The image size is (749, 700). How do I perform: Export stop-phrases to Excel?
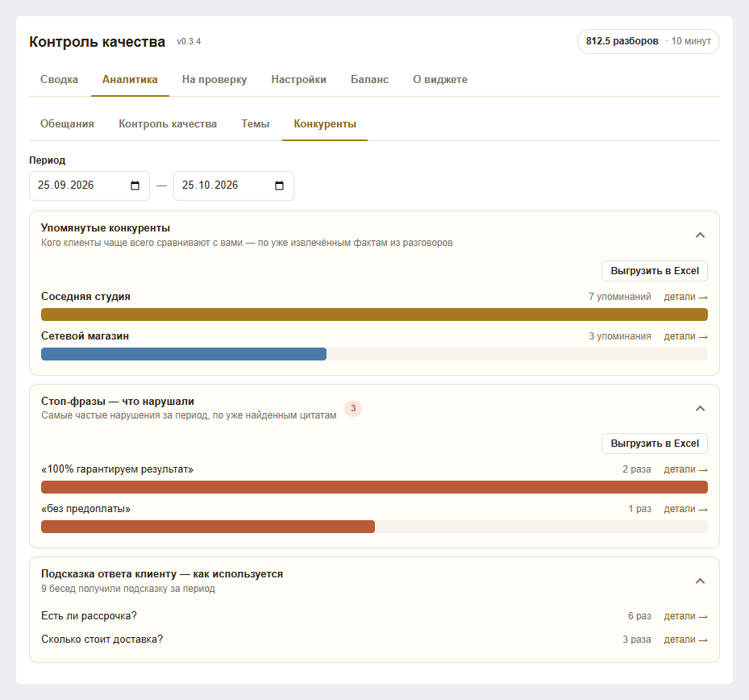[x=655, y=444]
